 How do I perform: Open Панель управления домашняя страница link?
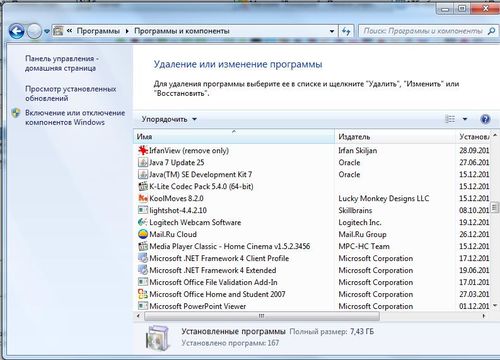[x=62, y=63]
